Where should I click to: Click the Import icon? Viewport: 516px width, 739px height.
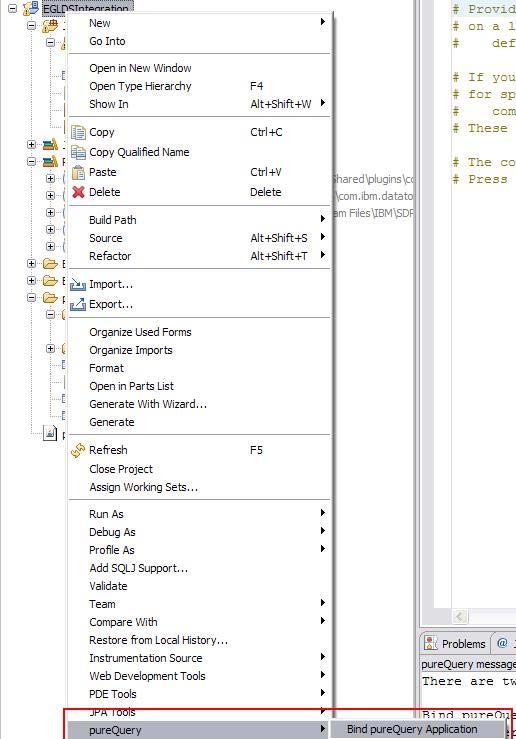pos(78,284)
